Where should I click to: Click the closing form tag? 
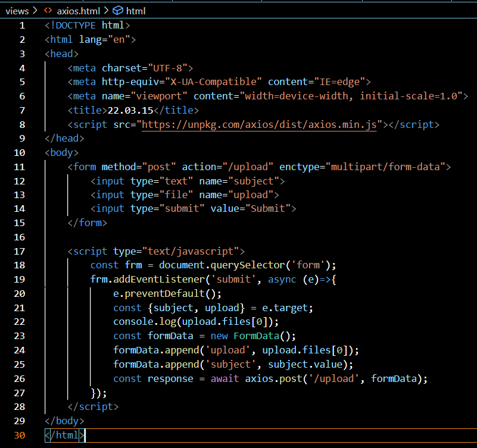[88, 223]
